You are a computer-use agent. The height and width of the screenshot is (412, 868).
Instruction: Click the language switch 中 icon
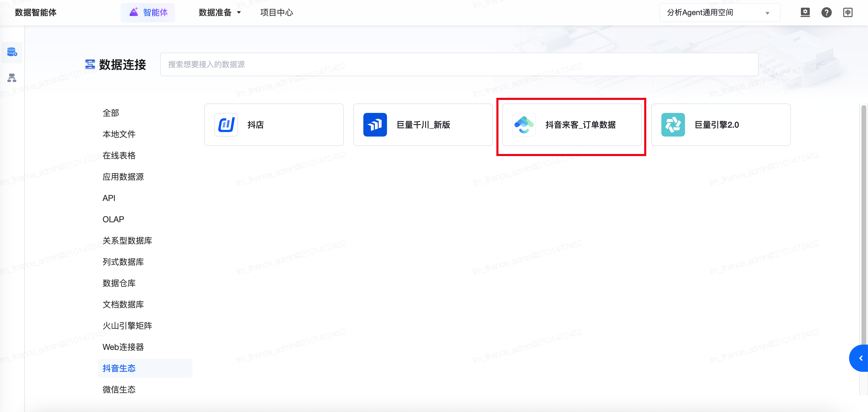(x=848, y=12)
